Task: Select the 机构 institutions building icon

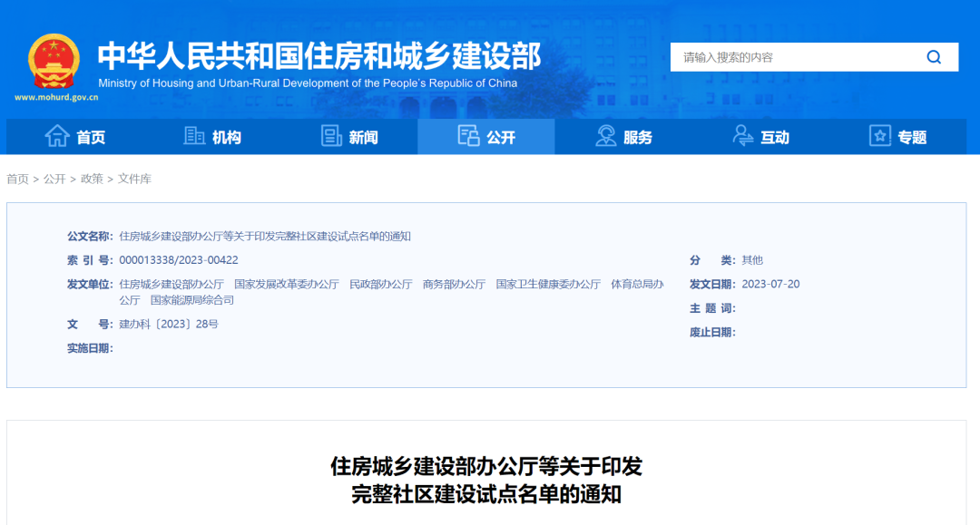Action: point(193,136)
